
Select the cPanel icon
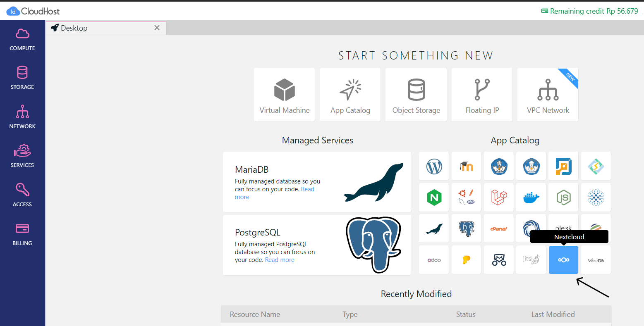[498, 228]
